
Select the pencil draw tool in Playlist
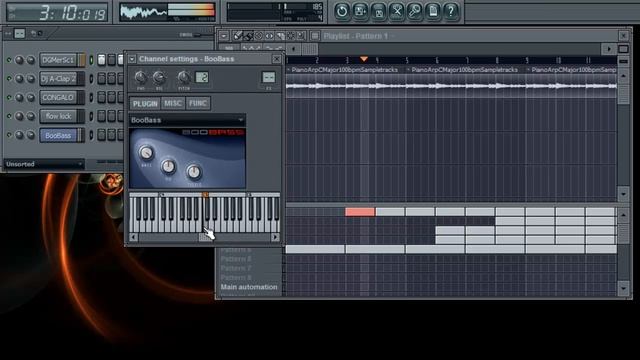(x=238, y=36)
